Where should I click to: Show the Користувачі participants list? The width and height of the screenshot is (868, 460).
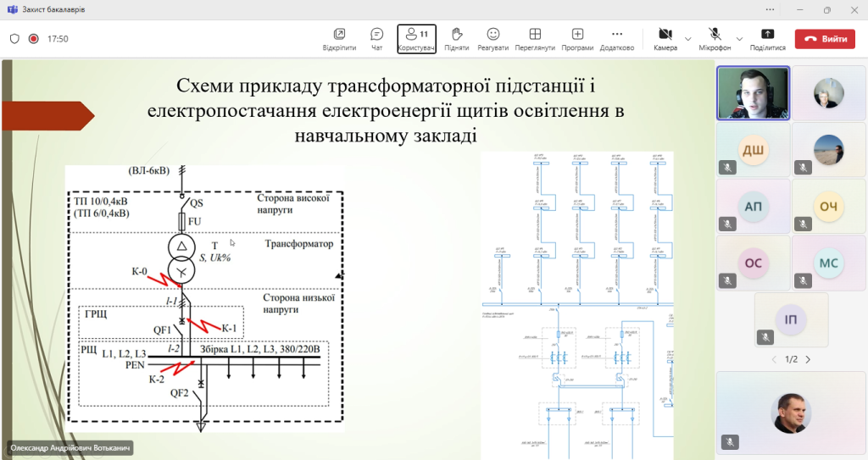tap(416, 38)
